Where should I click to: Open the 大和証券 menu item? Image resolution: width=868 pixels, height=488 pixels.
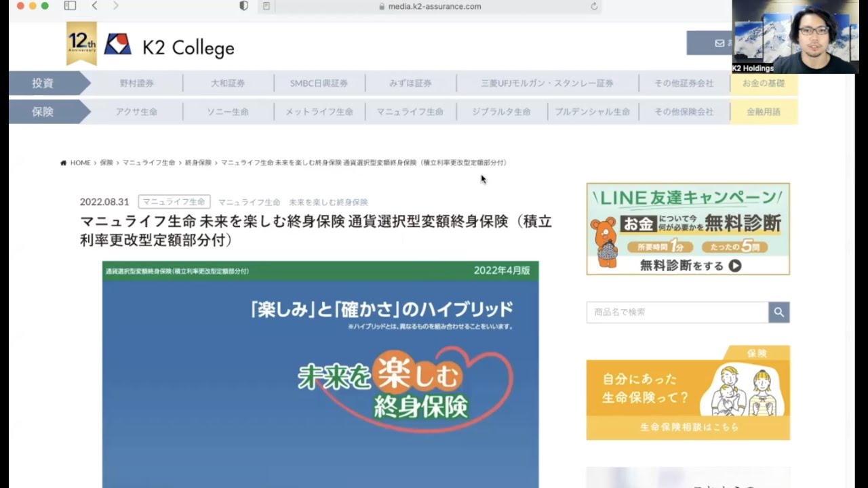(228, 83)
